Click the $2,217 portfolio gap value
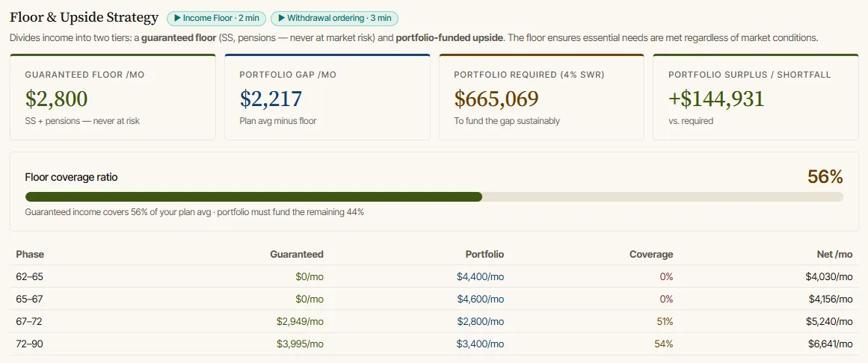The height and width of the screenshot is (363, 868). 271,99
